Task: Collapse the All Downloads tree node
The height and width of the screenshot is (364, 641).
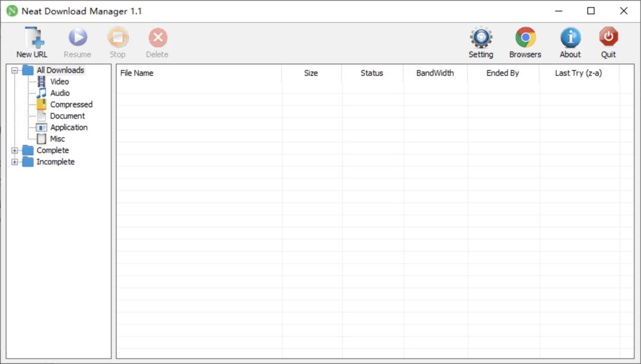Action: click(x=15, y=71)
